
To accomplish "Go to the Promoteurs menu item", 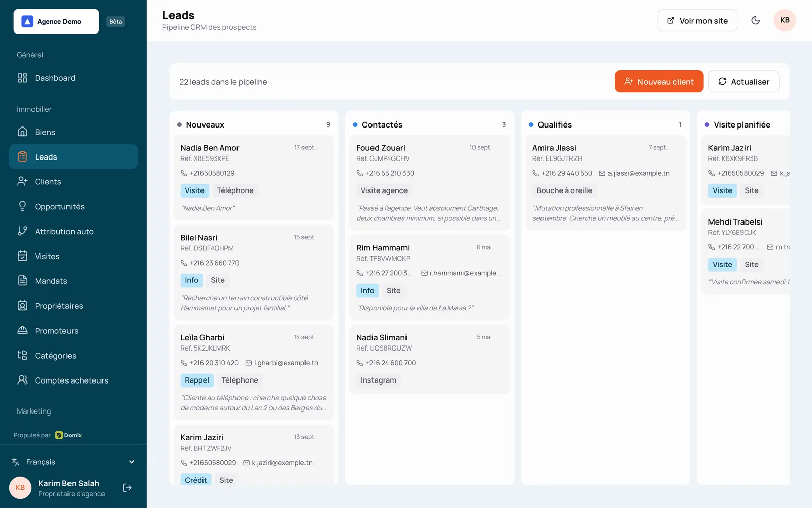I will pos(73,331).
